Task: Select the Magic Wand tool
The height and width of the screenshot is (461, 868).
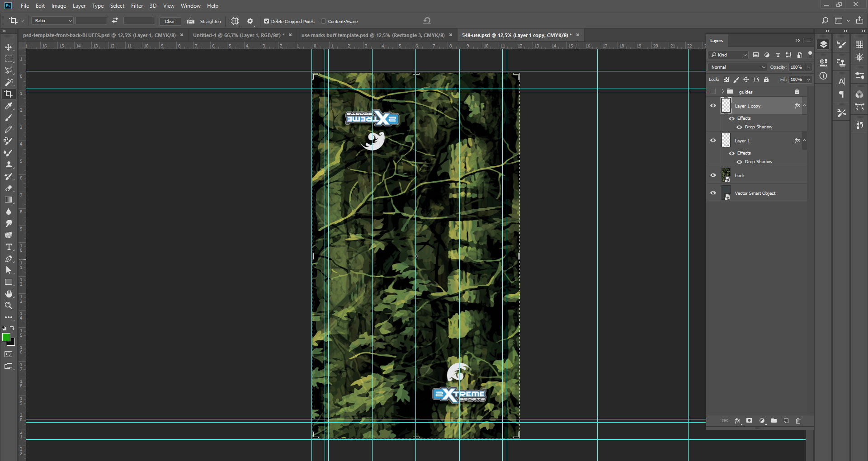Action: (9, 82)
